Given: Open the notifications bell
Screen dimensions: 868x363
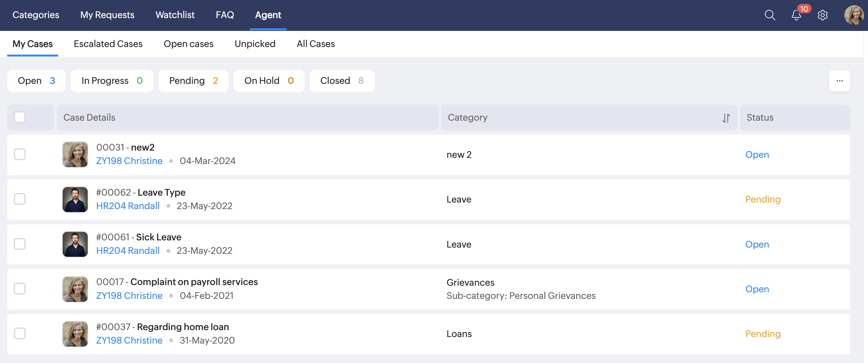Looking at the screenshot, I should [x=796, y=15].
